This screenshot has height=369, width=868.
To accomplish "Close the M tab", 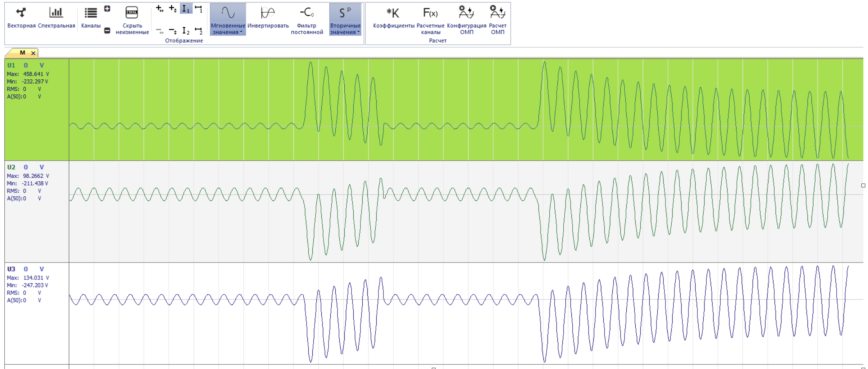I will point(34,53).
